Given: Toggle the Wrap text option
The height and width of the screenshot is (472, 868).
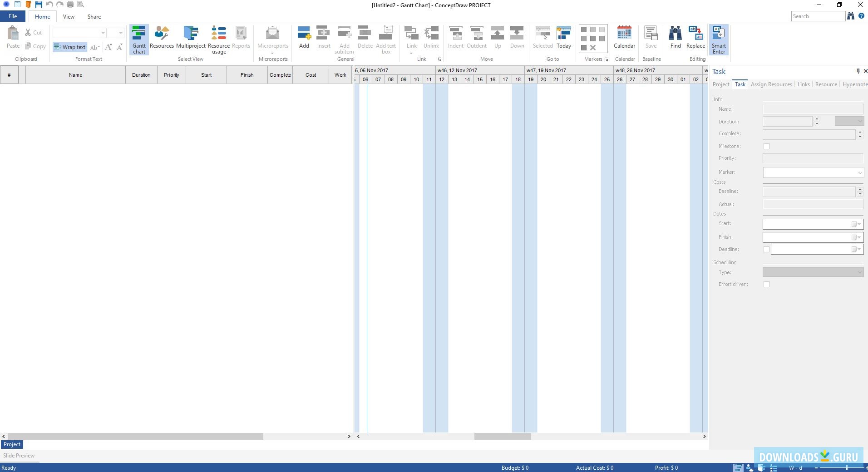Looking at the screenshot, I should tap(69, 47).
